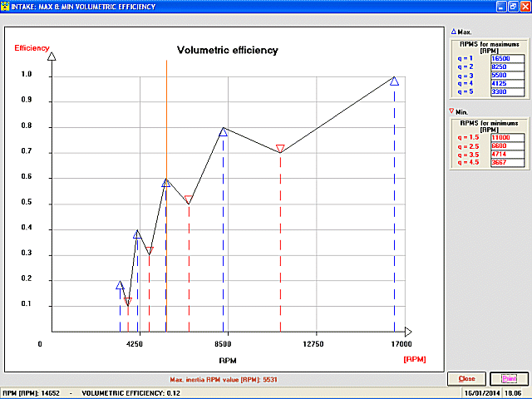Click the status bar "RPM [RPM]: 14652" readout
The image size is (532, 399).
click(x=32, y=393)
